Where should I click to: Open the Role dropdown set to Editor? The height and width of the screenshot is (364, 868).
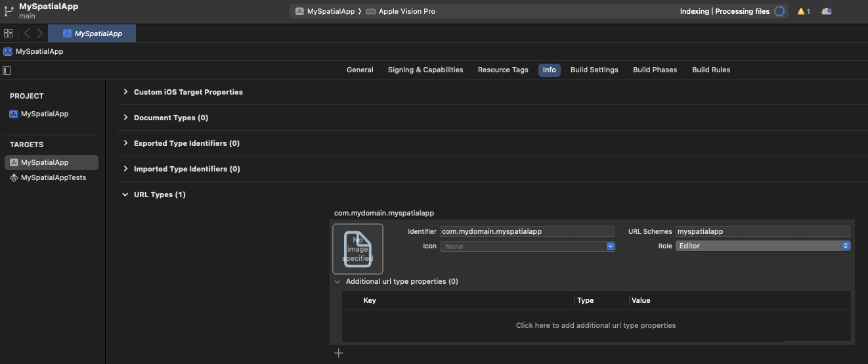[763, 246]
